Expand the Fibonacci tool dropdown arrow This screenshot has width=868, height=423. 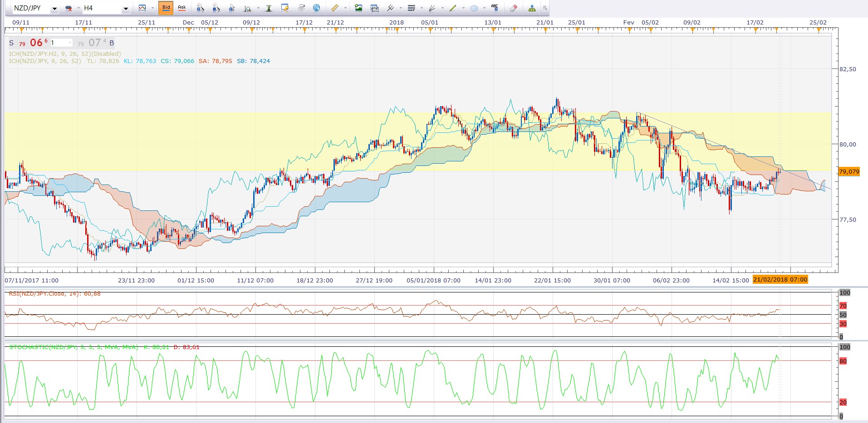pyautogui.click(x=422, y=8)
